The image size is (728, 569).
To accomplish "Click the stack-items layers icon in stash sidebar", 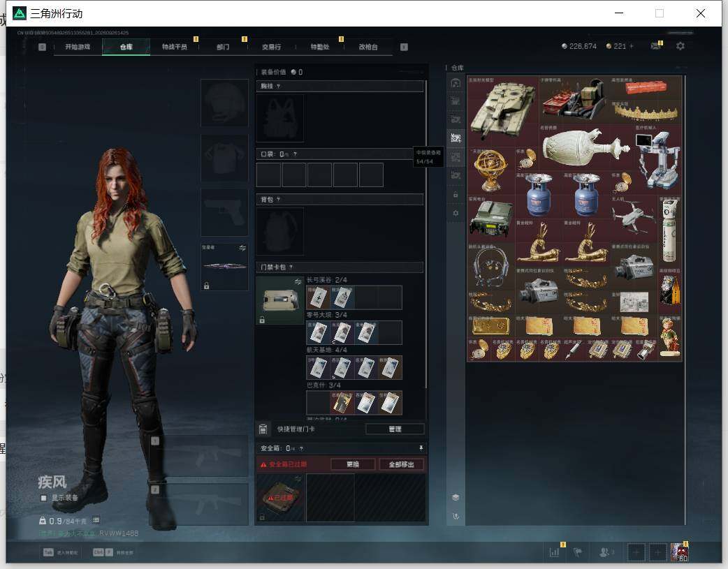I will coord(456,498).
